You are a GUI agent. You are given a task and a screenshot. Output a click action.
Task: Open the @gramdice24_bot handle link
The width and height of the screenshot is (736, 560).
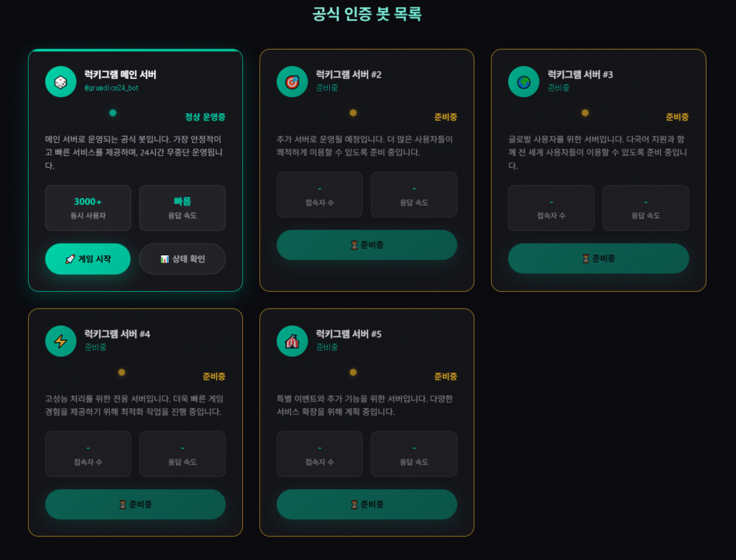pyautogui.click(x=111, y=88)
